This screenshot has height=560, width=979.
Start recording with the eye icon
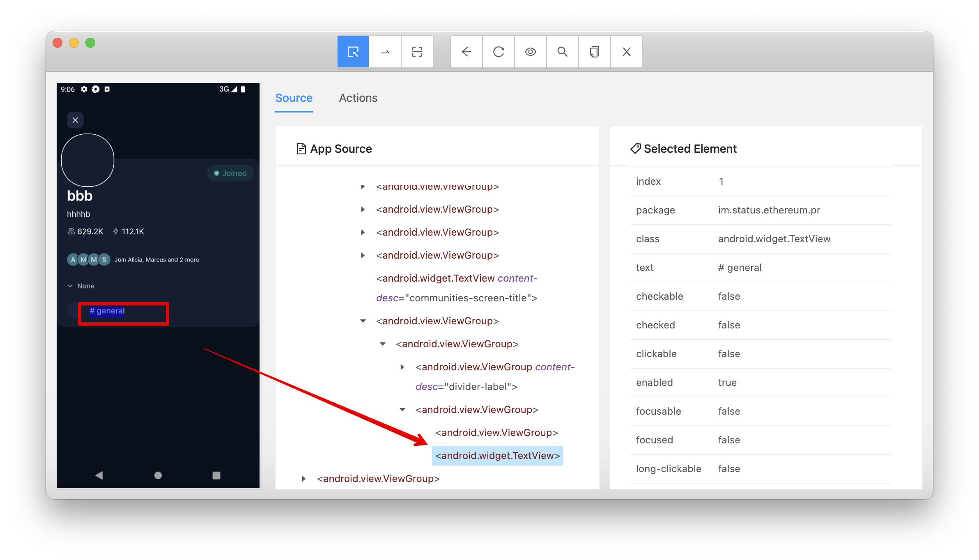(530, 52)
